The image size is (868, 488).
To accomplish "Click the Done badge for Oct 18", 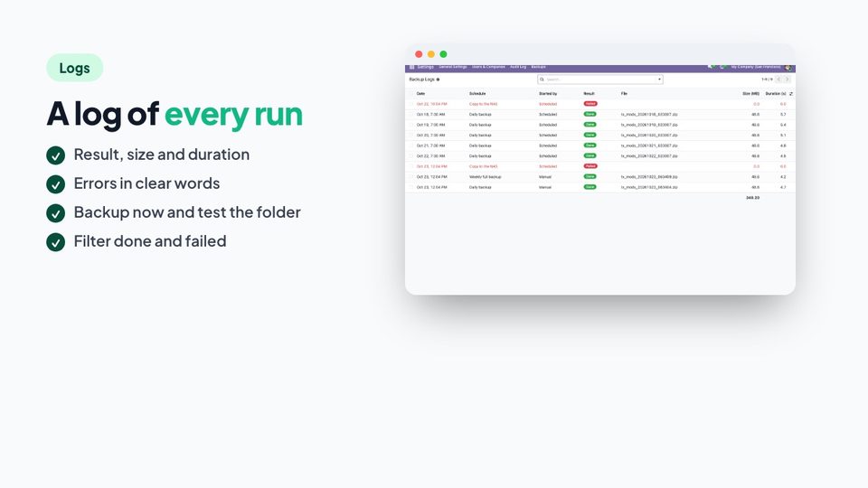I will point(590,115).
